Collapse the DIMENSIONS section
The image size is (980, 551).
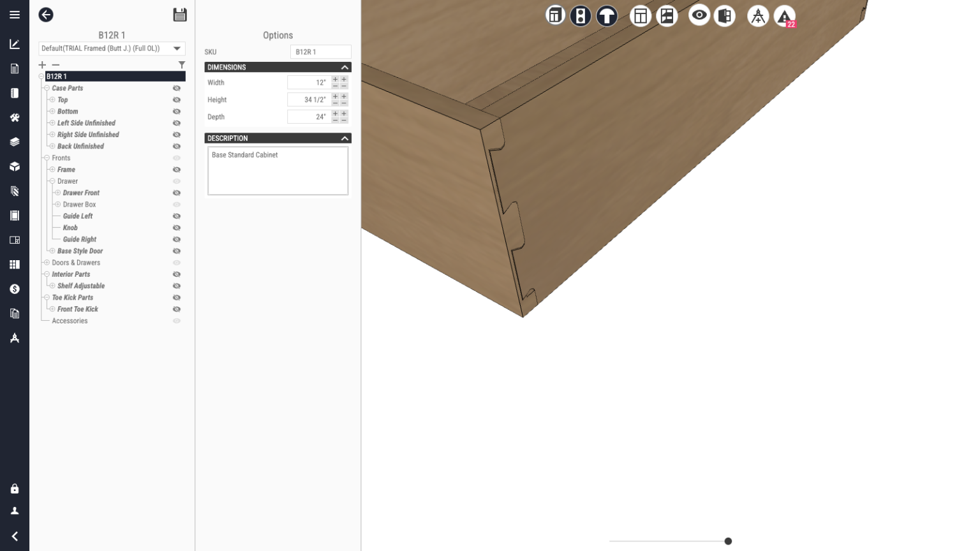click(x=344, y=67)
